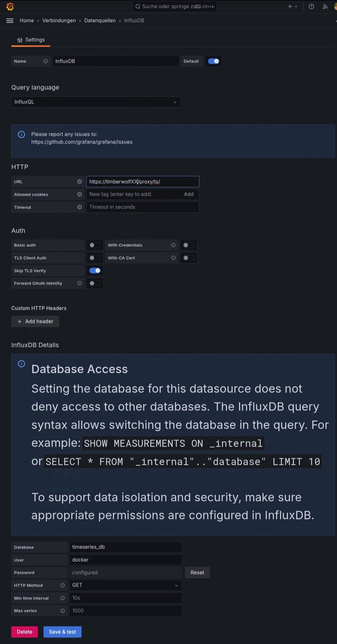This screenshot has width=337, height=644.
Task: Click the Timeout in seconds field
Action: [x=143, y=207]
